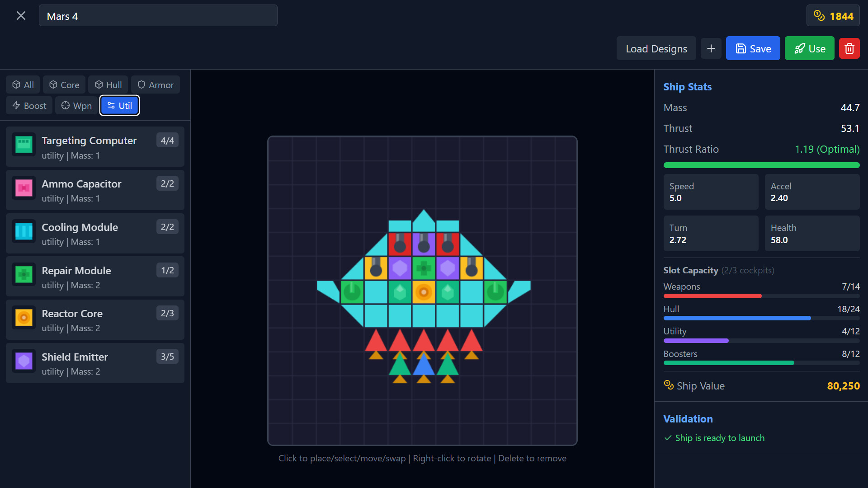Click the Shield Emitter module icon
Image resolution: width=868 pixels, height=488 pixels.
coord(24,361)
